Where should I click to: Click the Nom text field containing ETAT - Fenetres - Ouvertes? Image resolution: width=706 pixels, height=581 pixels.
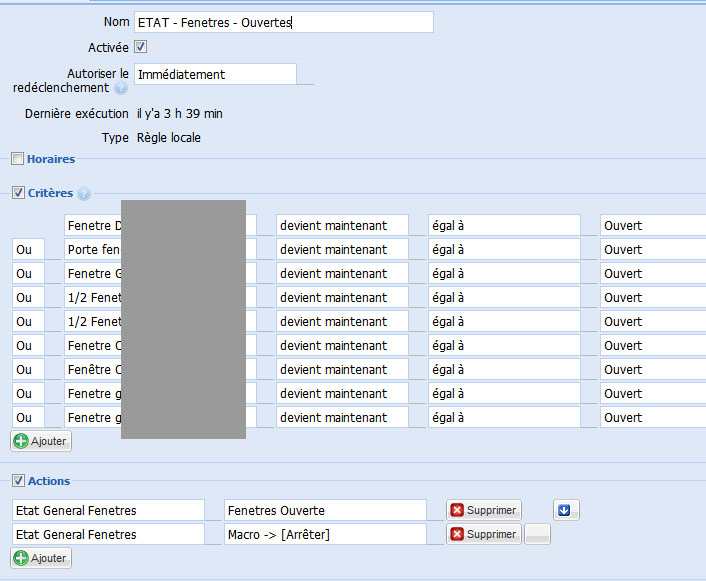coord(283,22)
